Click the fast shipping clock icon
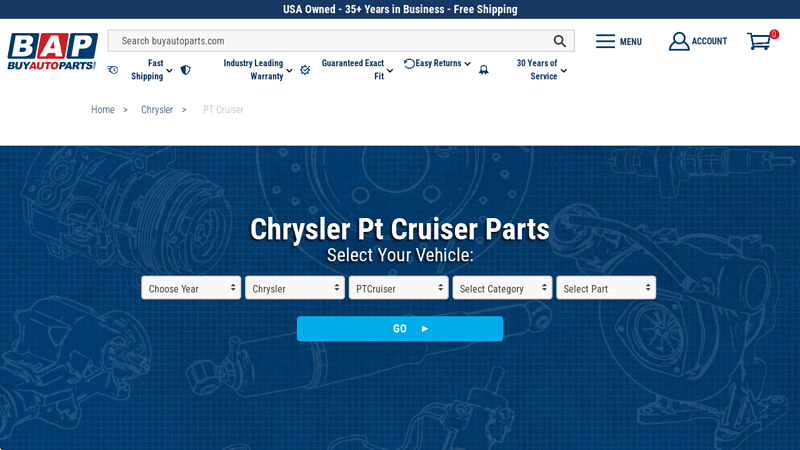 (x=113, y=70)
